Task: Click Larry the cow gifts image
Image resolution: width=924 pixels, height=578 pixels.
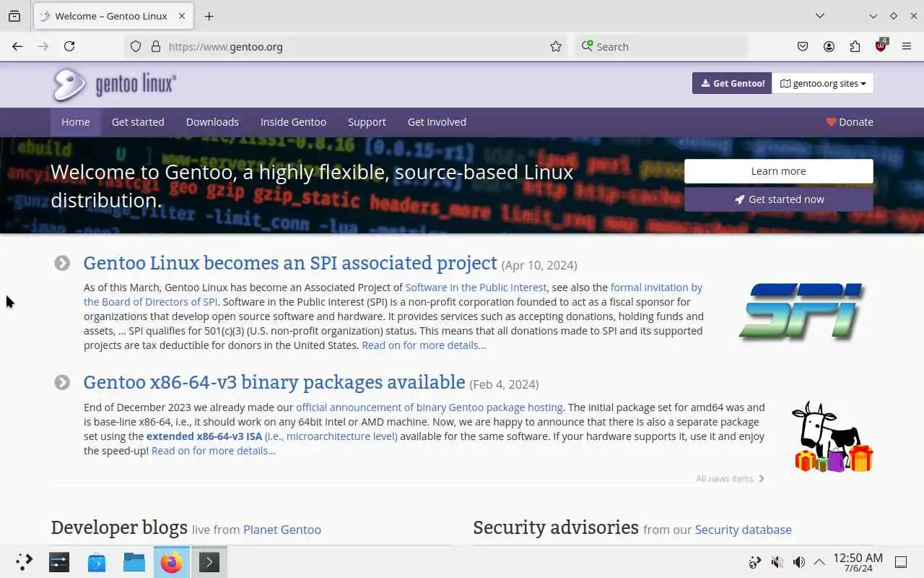Action: click(x=832, y=436)
